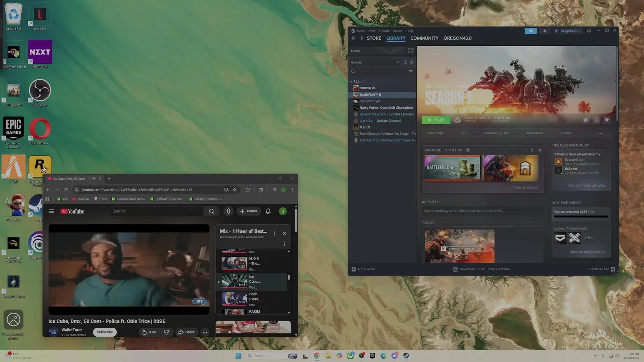This screenshot has width=644, height=362.
Task: Open OBS Studio desktop icon
Action: tap(40, 94)
